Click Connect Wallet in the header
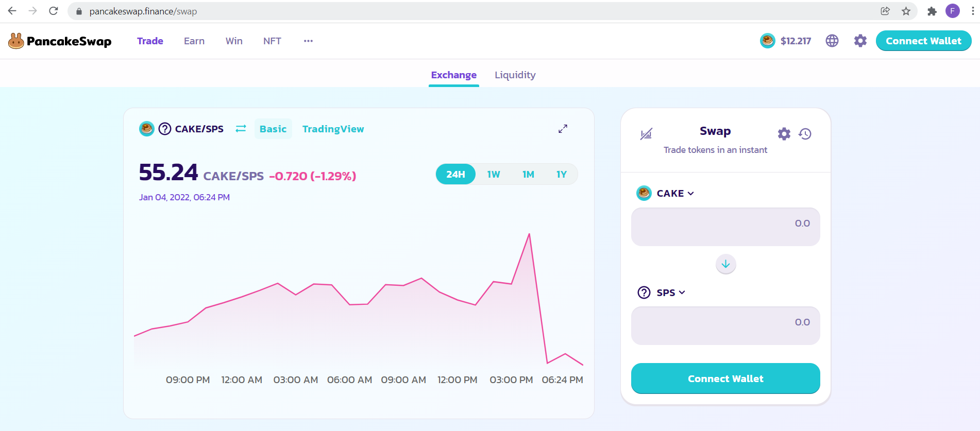Screen dimensions: 980x431 tap(923, 41)
